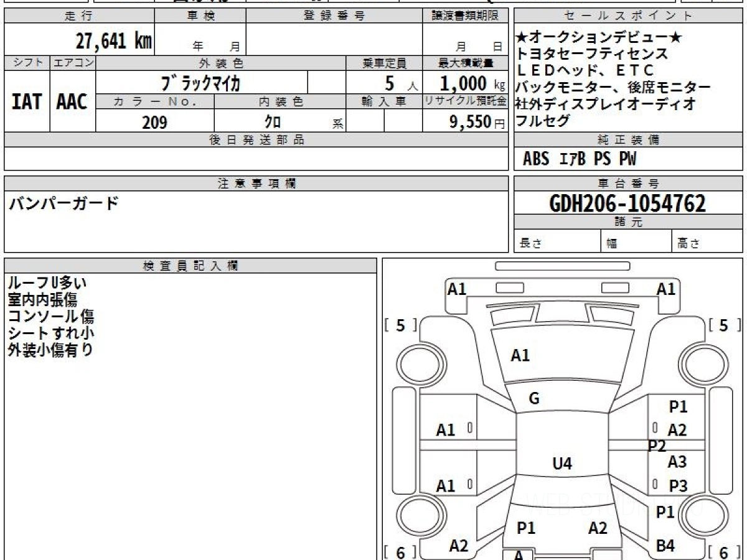Click the B4 damage mark on diagram
Viewport: 747px width, 560px height.
coord(665,546)
